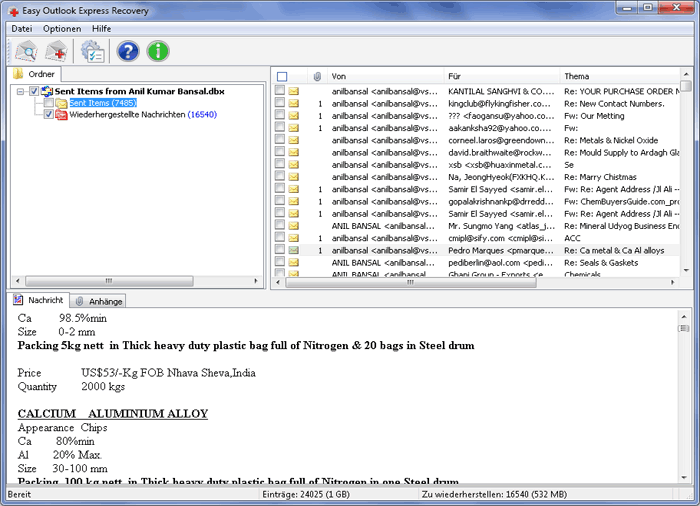The width and height of the screenshot is (700, 506).
Task: Select message Re: Mineral Udyog Business
Action: [x=622, y=226]
